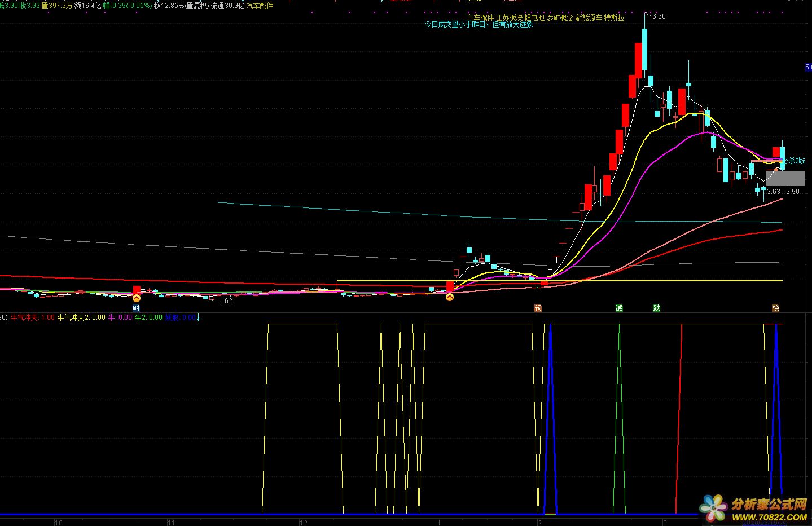
Task: Open the 汽车配件 sector tag in top bar
Action: (260, 6)
